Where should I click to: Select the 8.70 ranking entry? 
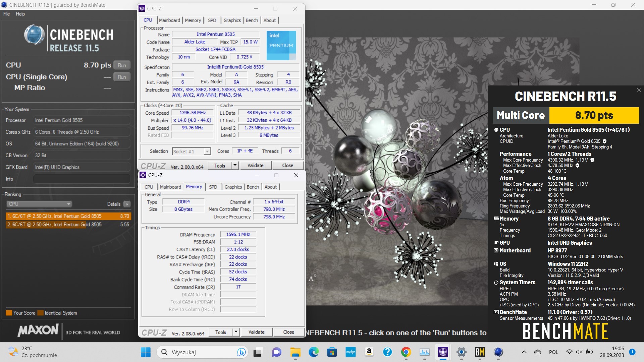point(68,216)
